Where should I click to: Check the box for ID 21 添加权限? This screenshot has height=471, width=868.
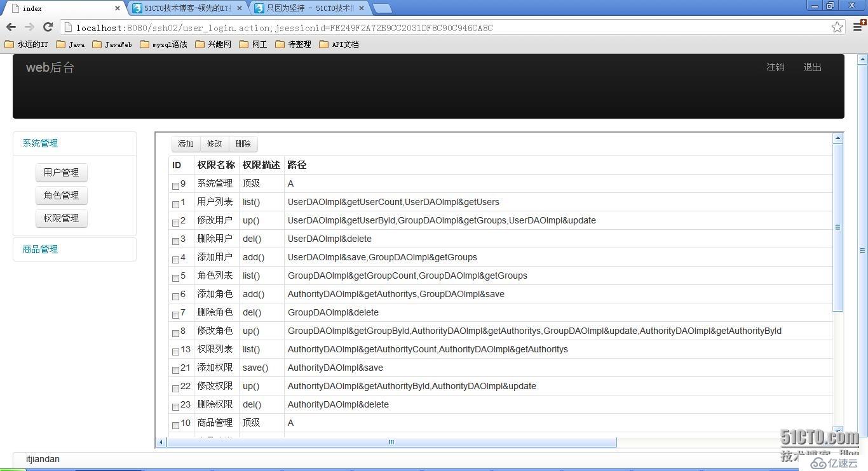coord(175,370)
